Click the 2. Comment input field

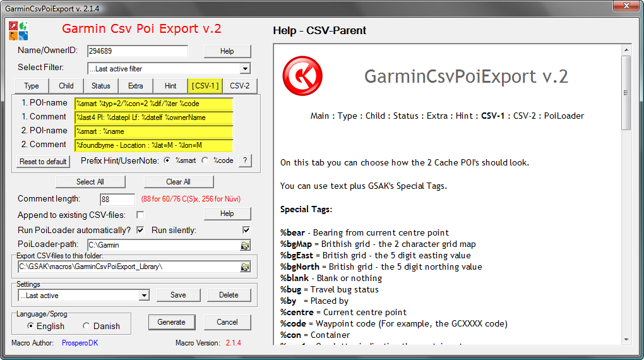154,145
